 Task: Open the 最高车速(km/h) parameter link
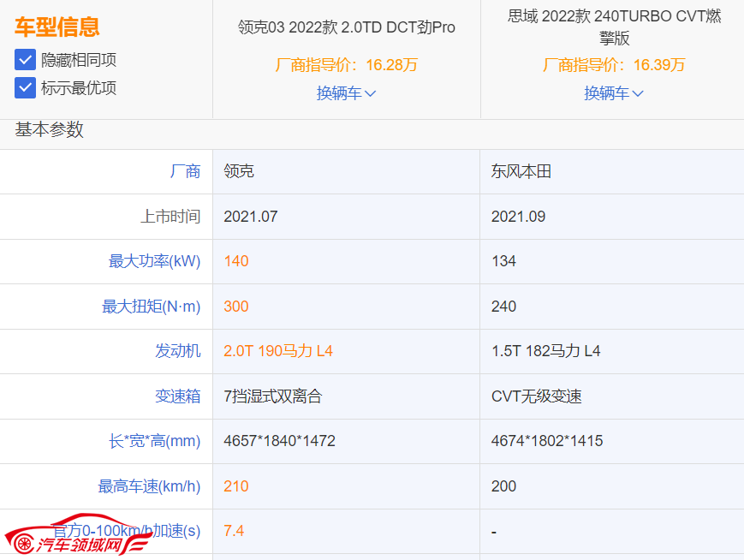[x=150, y=486]
